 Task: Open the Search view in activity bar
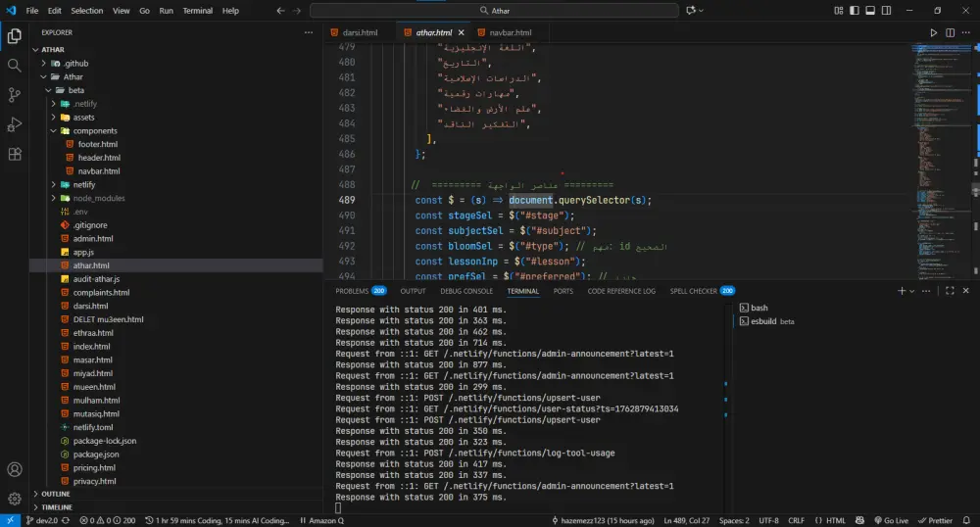click(15, 66)
